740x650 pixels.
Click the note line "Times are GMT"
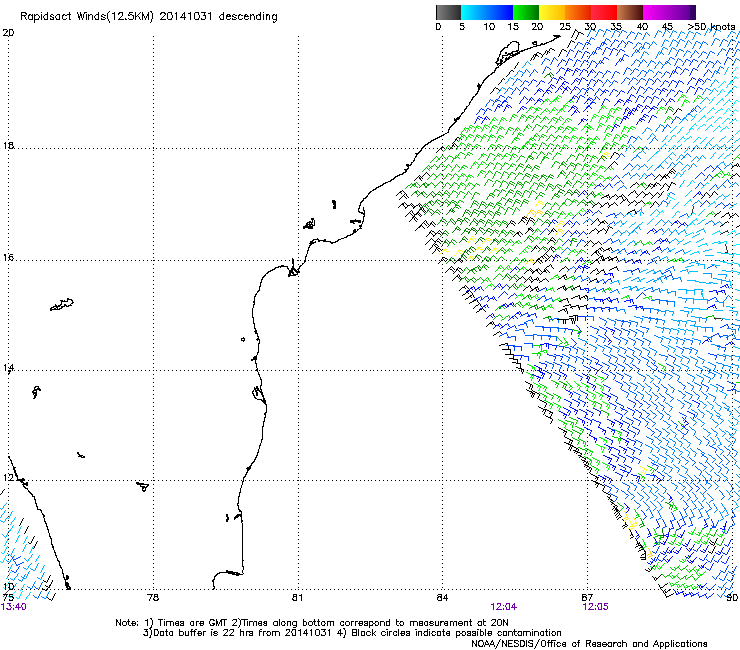pos(193,623)
